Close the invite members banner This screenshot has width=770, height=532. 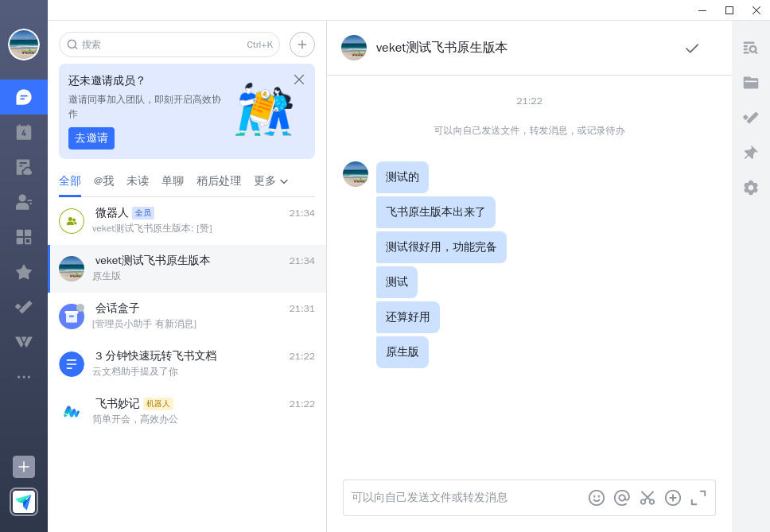(299, 80)
